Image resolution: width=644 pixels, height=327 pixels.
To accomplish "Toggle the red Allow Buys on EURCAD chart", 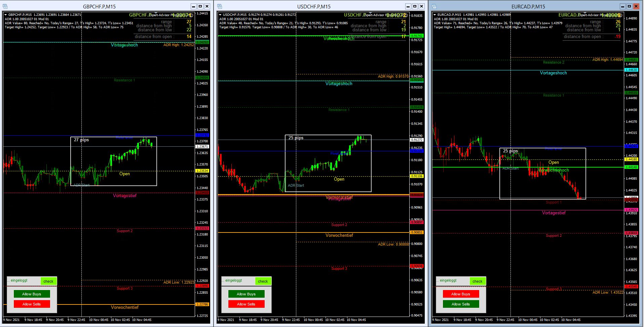I will pyautogui.click(x=461, y=294).
